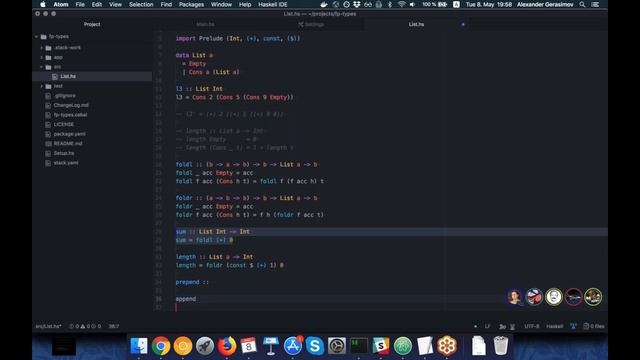
Task: Click the linter error count in status bar
Action: pos(74,326)
